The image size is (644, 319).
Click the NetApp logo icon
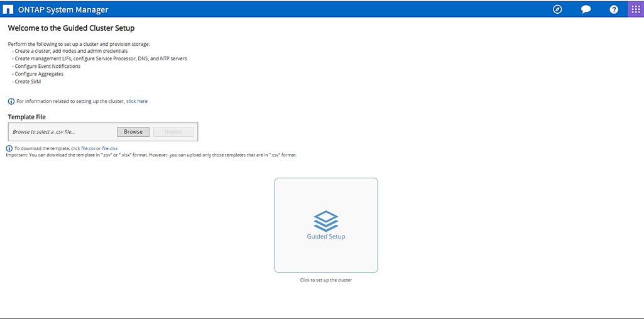point(8,9)
